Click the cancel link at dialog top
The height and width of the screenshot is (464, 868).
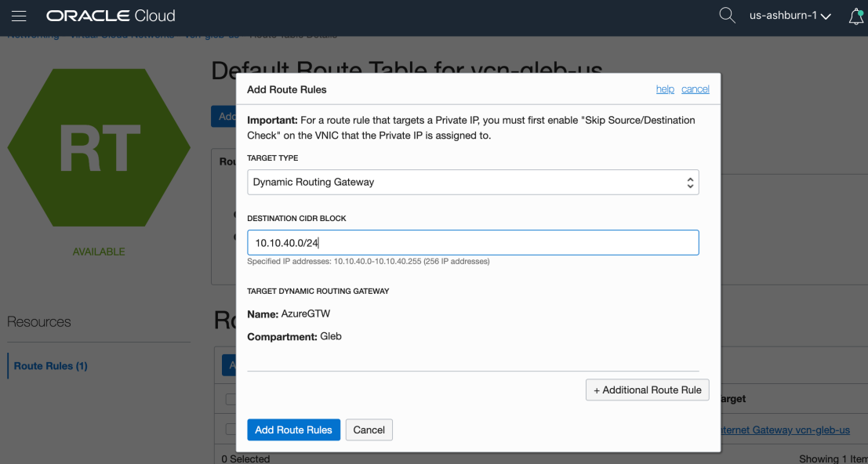point(695,89)
